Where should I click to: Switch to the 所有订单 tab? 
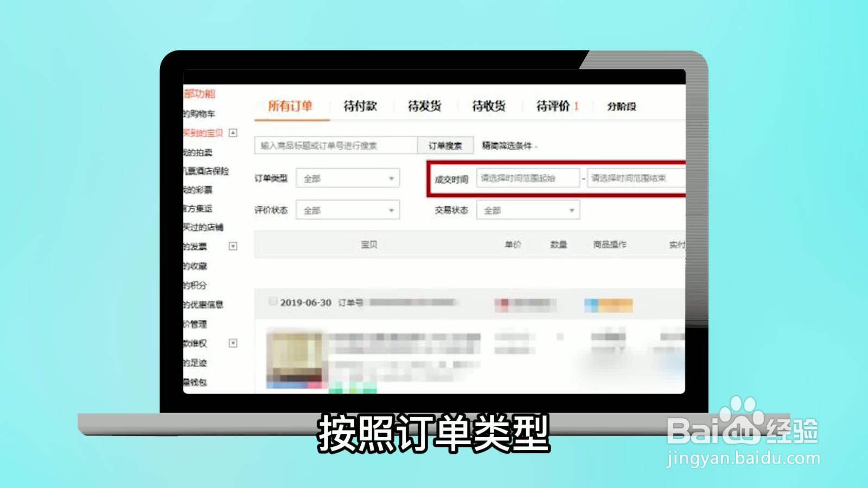pyautogui.click(x=290, y=106)
